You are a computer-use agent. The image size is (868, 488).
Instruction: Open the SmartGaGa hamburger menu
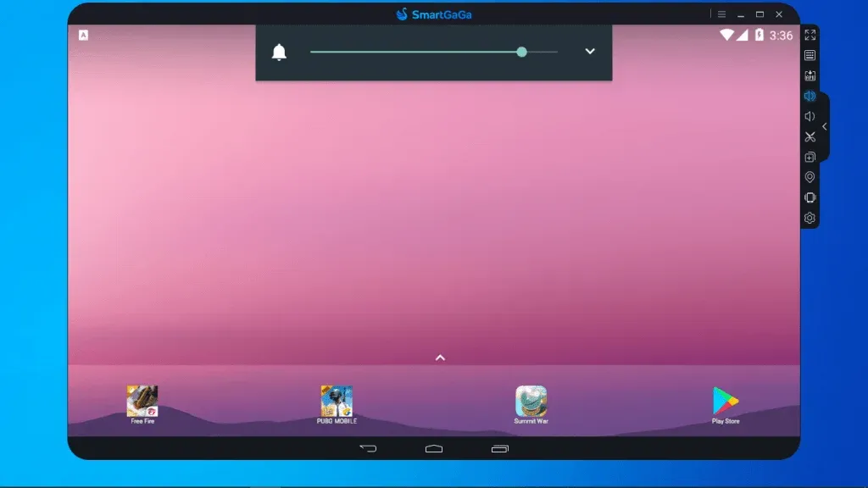721,14
